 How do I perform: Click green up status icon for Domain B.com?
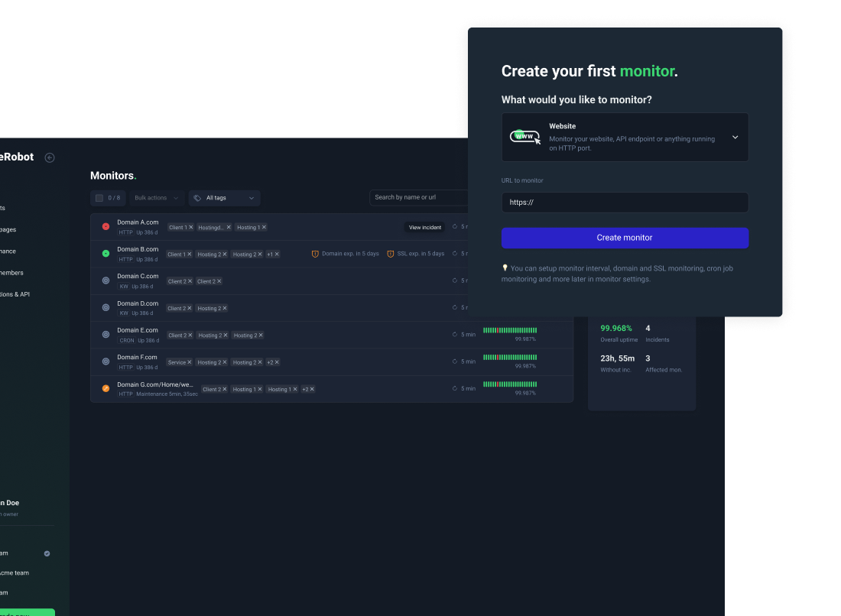coord(106,254)
